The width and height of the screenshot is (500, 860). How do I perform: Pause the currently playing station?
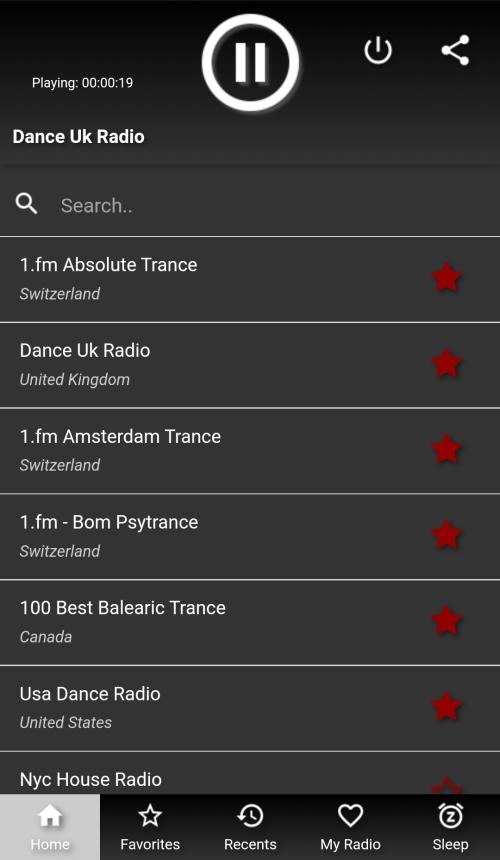(x=251, y=62)
